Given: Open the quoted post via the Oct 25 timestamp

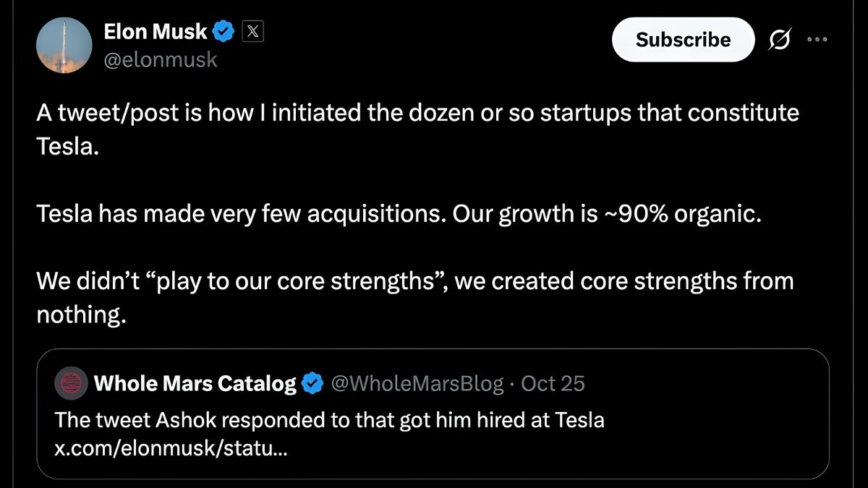Looking at the screenshot, I should pyautogui.click(x=553, y=383).
